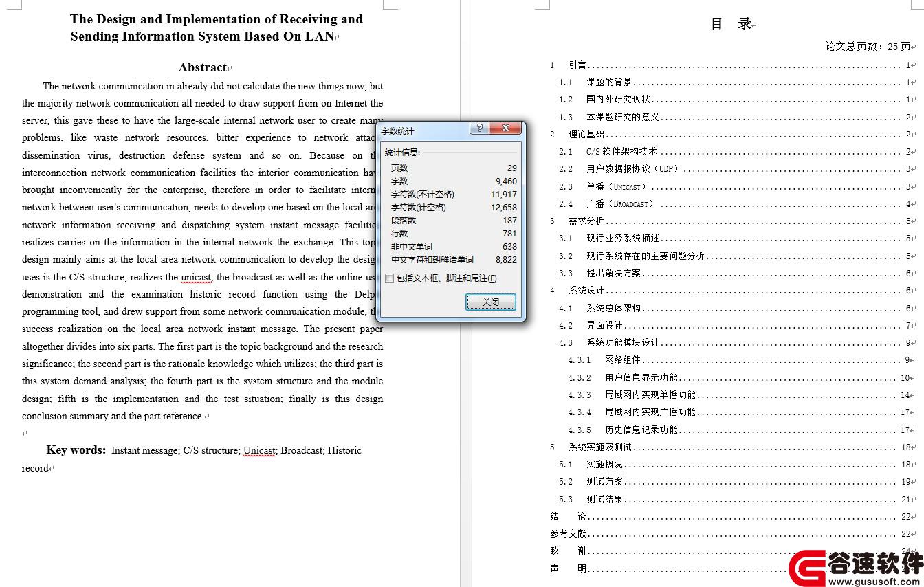This screenshot has height=587, width=924.
Task: Click the 字符数(计空格) value 12,658
Action: (504, 207)
